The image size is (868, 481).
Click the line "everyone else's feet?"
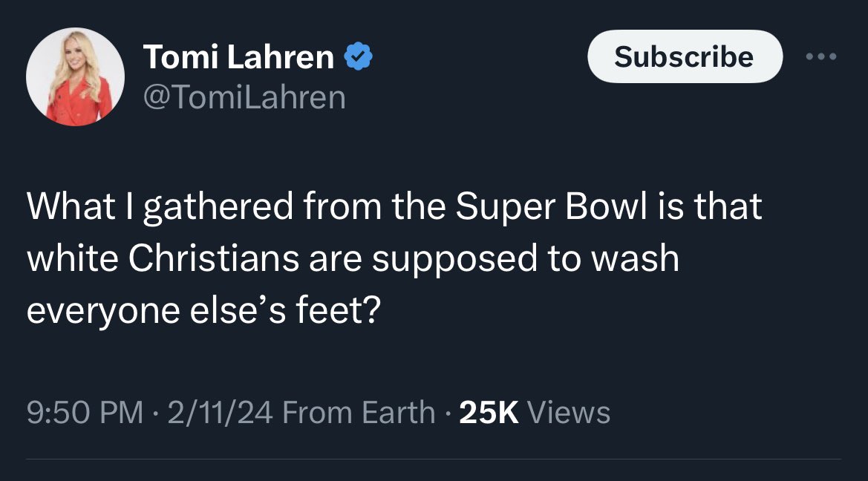click(x=203, y=309)
